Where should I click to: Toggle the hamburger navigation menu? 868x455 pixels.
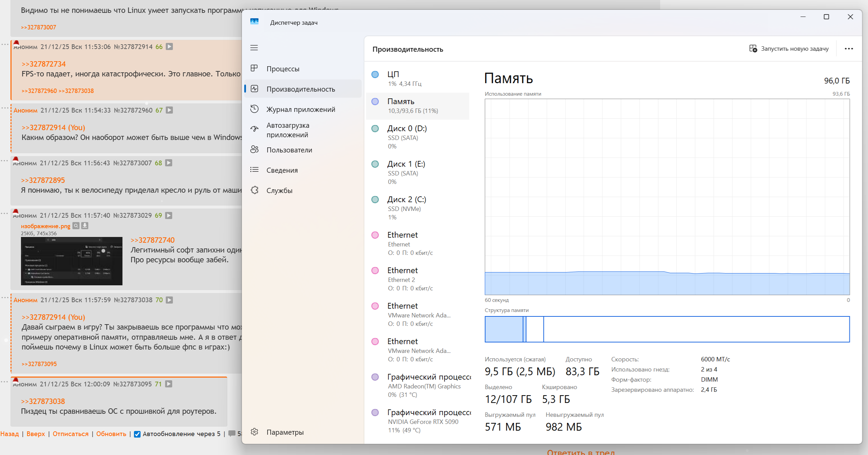[x=254, y=48]
